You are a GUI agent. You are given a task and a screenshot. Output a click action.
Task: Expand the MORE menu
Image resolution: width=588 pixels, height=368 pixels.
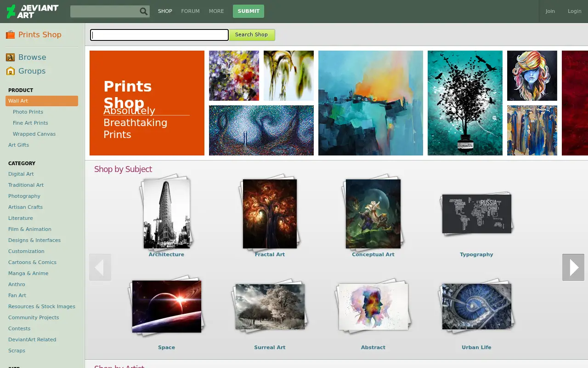[x=216, y=11]
